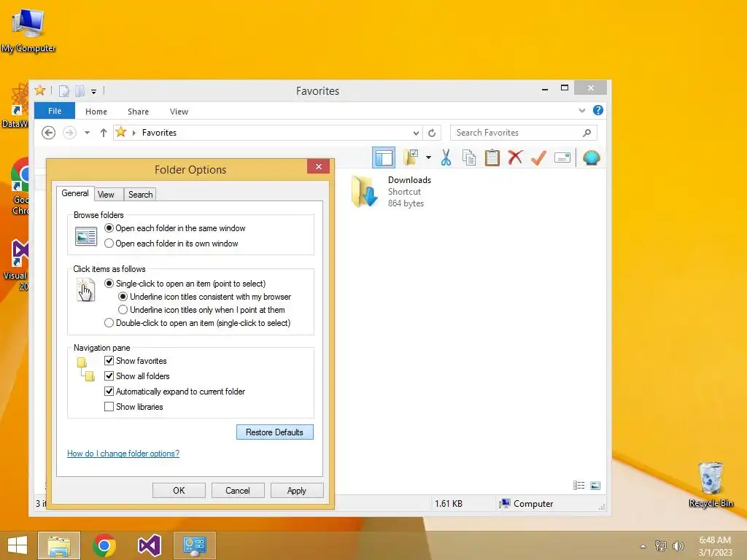Select Double-click to open an item
This screenshot has width=747, height=560.
point(197,323)
